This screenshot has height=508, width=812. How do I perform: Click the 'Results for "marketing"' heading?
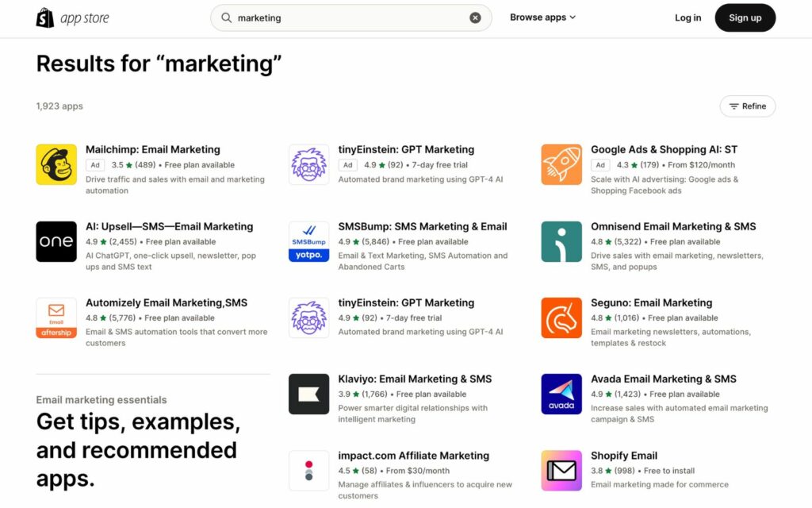pyautogui.click(x=159, y=63)
